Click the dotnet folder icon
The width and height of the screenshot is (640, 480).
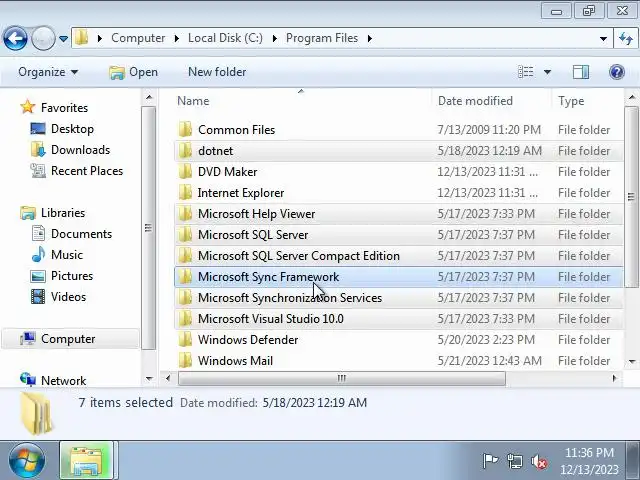click(x=185, y=151)
